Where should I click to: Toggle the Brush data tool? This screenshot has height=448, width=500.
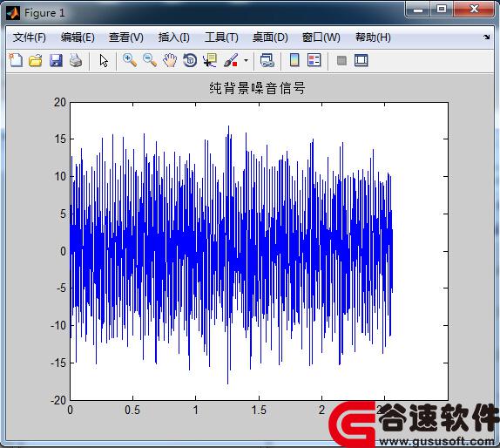coord(231,60)
